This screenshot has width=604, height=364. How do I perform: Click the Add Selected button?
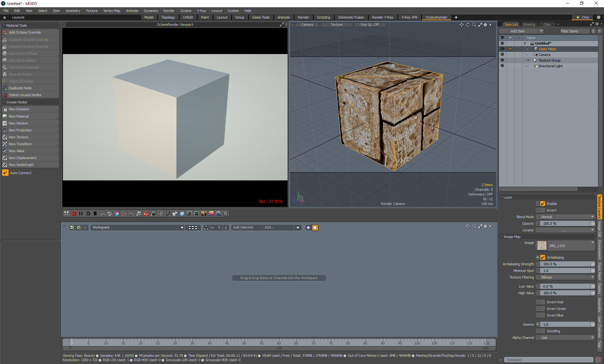click(243, 227)
